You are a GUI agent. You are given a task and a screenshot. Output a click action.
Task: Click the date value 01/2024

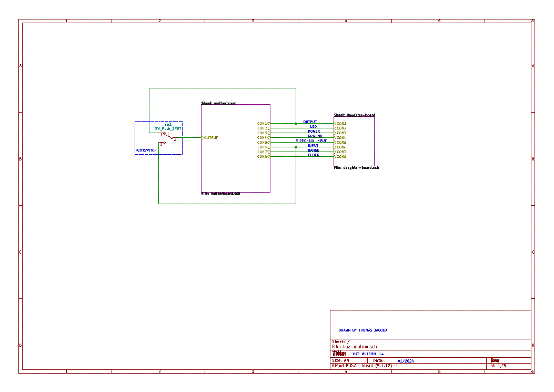(x=406, y=361)
